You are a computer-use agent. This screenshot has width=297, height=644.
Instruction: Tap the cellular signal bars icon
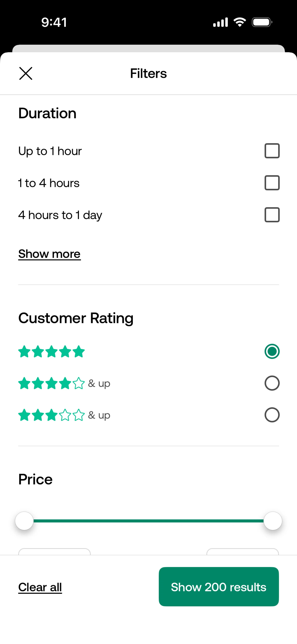[220, 22]
